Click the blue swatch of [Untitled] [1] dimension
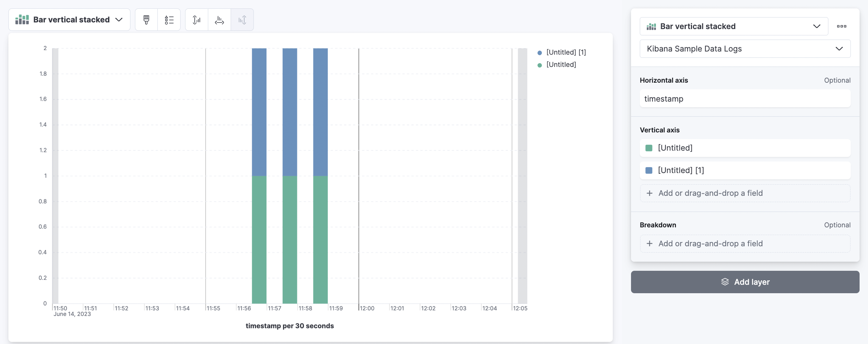Viewport: 868px width, 344px height. click(x=649, y=170)
